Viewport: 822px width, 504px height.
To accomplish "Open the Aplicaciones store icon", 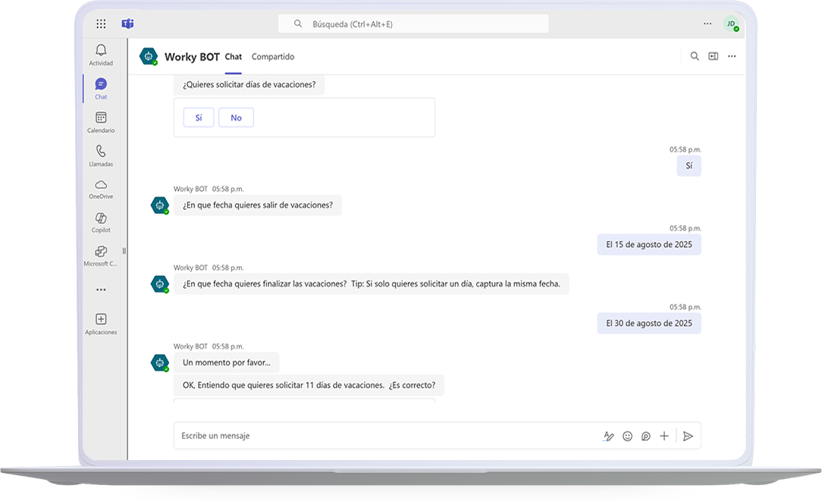I will [101, 323].
